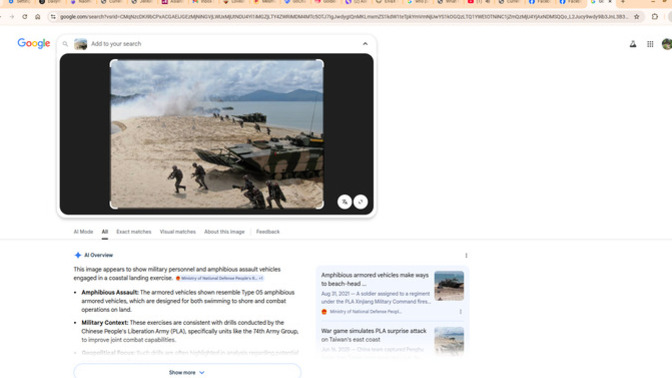This screenshot has height=378, width=672.
Task: Click the AI Overview sparkle icon
Action: 78,255
